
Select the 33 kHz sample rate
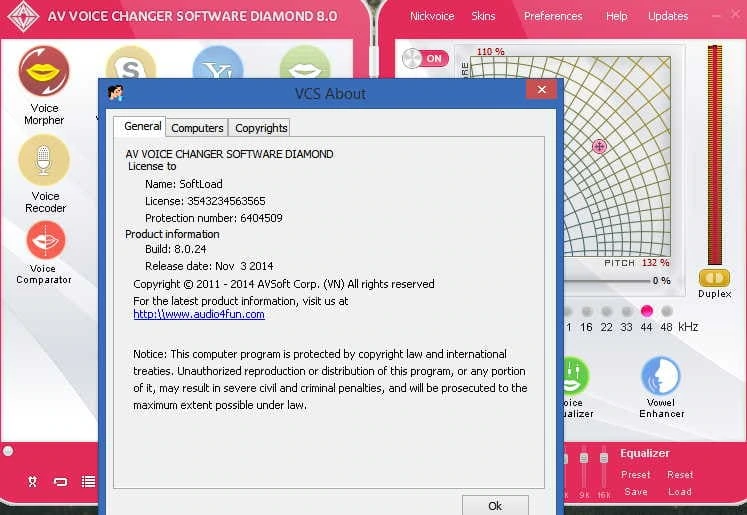click(x=626, y=312)
